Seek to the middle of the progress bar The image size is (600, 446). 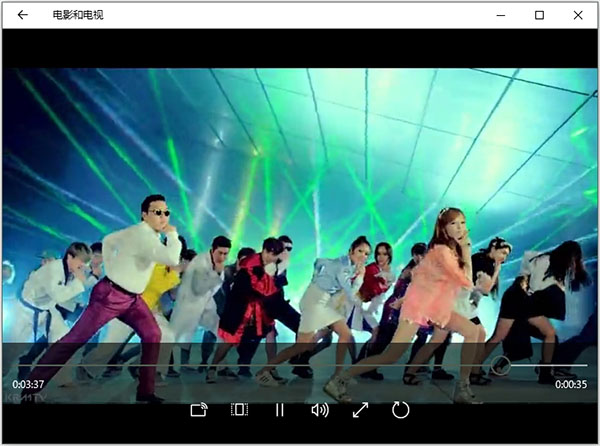[x=302, y=366]
